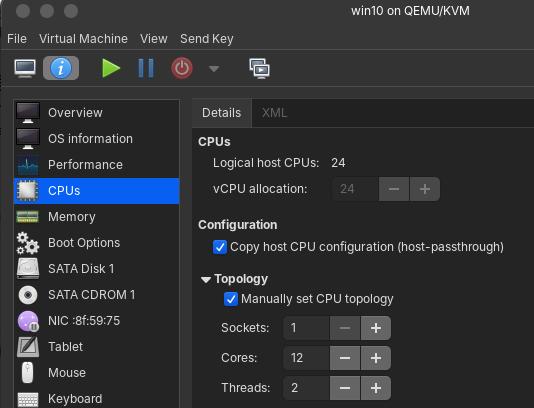The image size is (534, 408).
Task: Uncheck Copy host CPU configuration checkbox
Action: point(220,247)
